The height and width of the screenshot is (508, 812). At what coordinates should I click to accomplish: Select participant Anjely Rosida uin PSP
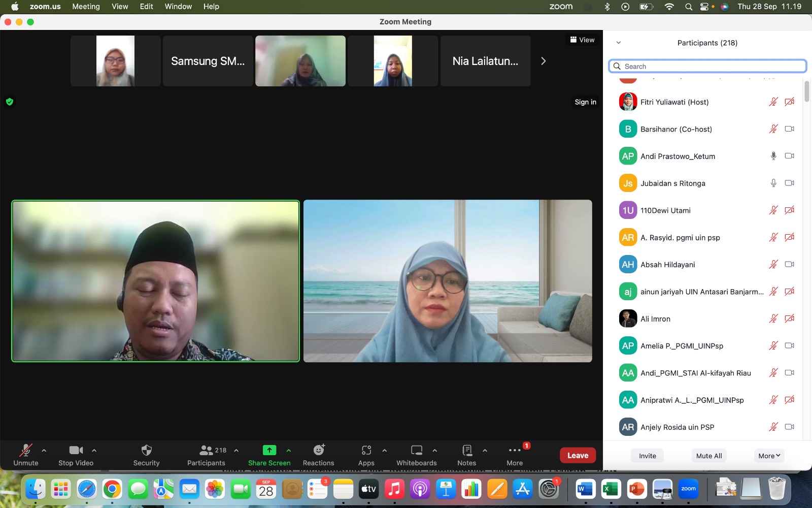(x=703, y=427)
